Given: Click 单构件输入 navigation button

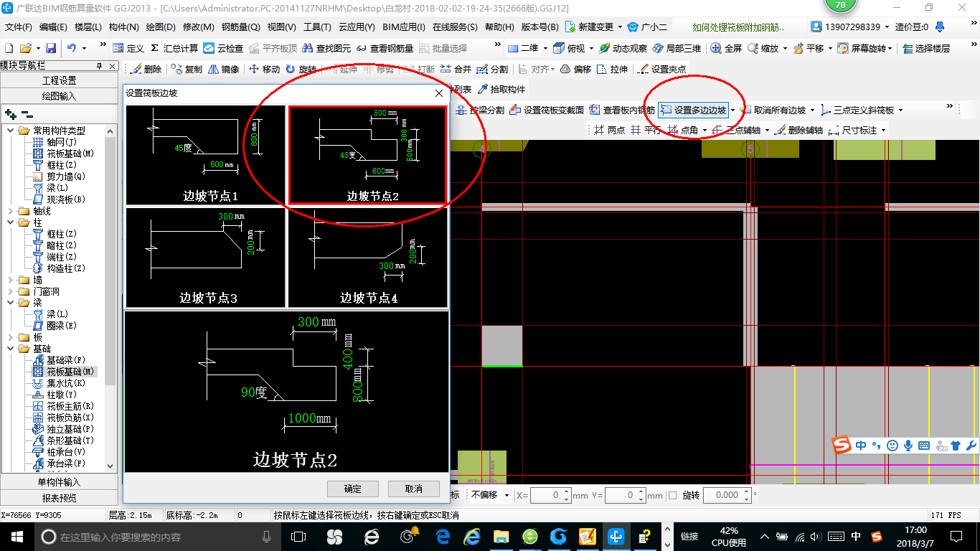Looking at the screenshot, I should pyautogui.click(x=59, y=482).
